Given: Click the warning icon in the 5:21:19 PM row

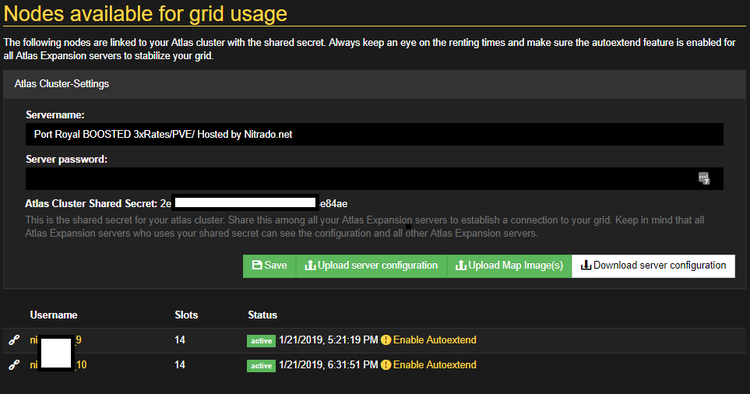Looking at the screenshot, I should 386,340.
